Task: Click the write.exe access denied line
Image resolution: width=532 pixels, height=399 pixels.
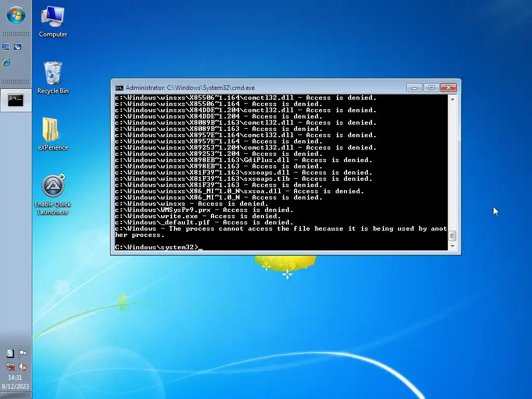Action: [198, 216]
